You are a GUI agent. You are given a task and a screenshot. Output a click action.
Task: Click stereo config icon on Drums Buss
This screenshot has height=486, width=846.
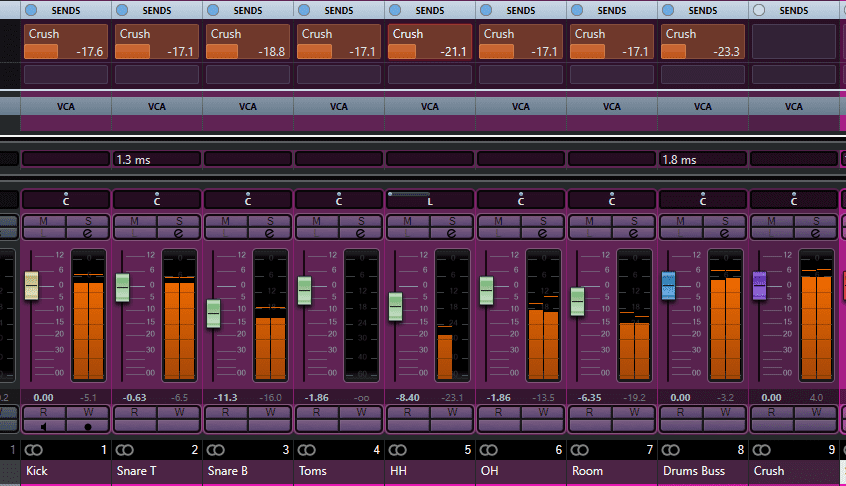tap(671, 450)
